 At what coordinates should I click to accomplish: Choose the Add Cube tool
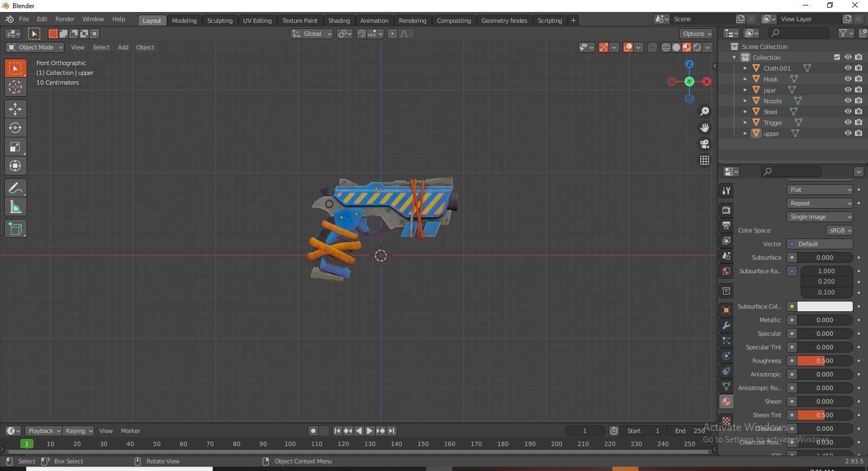pos(15,229)
